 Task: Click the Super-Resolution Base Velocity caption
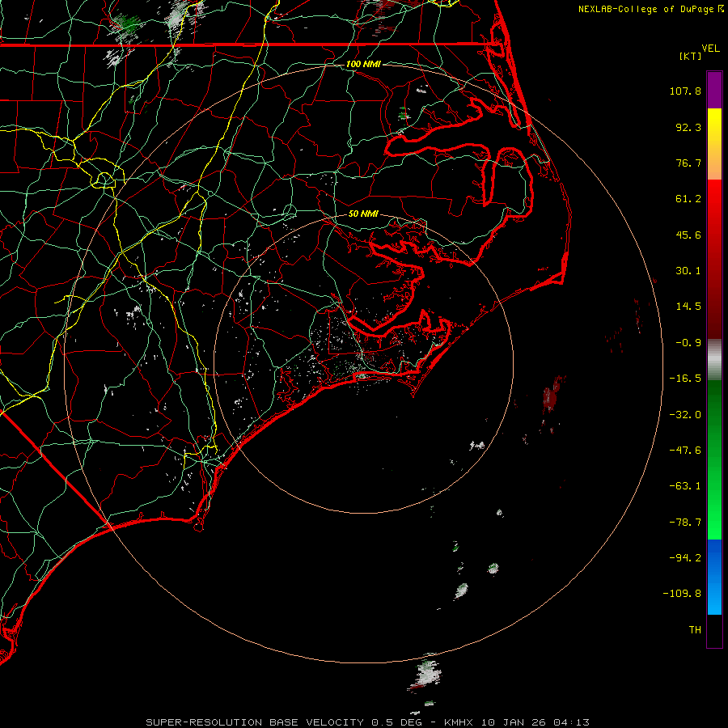coord(368,722)
